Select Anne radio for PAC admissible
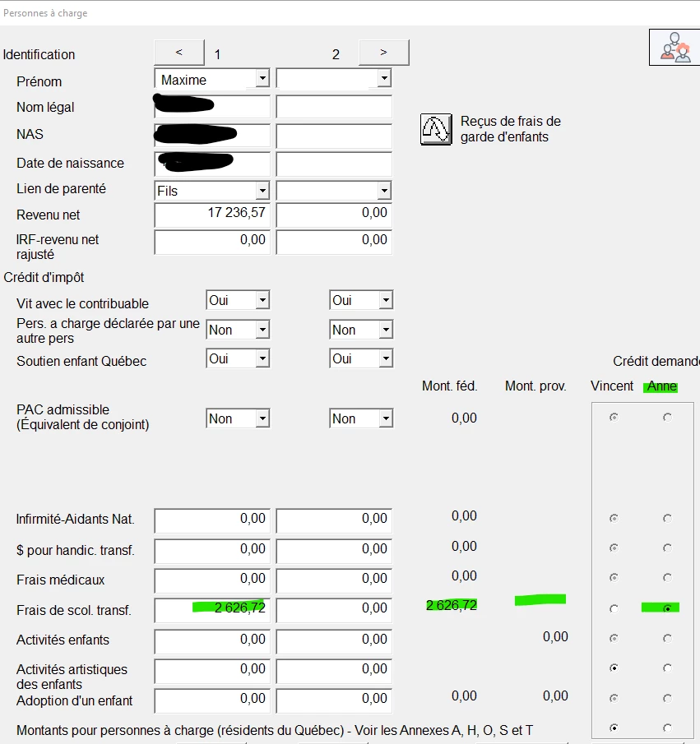 667,417
